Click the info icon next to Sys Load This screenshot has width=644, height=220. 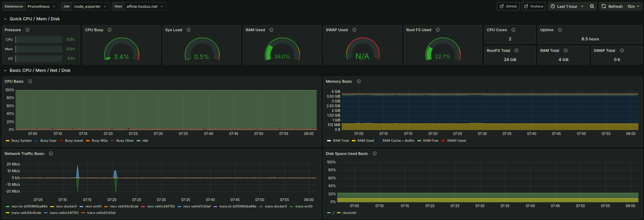pyautogui.click(x=189, y=30)
